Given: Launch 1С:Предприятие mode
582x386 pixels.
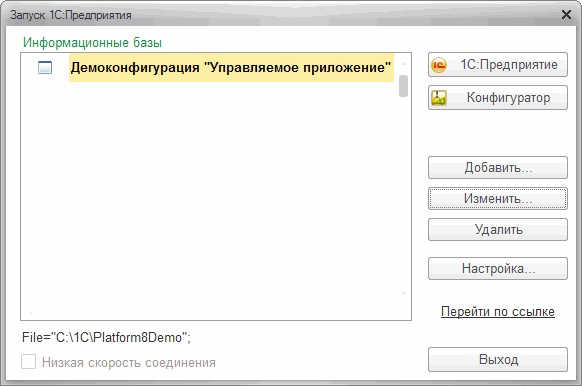Looking at the screenshot, I should tap(498, 65).
